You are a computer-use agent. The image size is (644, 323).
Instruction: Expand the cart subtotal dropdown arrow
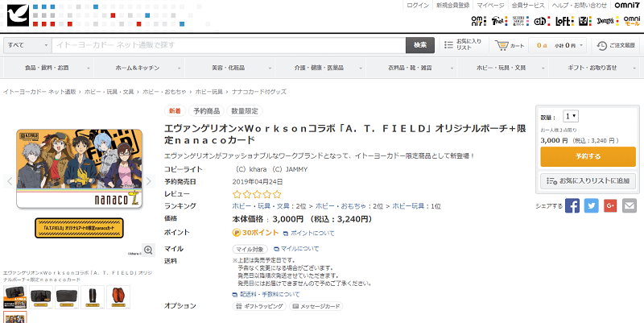(x=581, y=46)
